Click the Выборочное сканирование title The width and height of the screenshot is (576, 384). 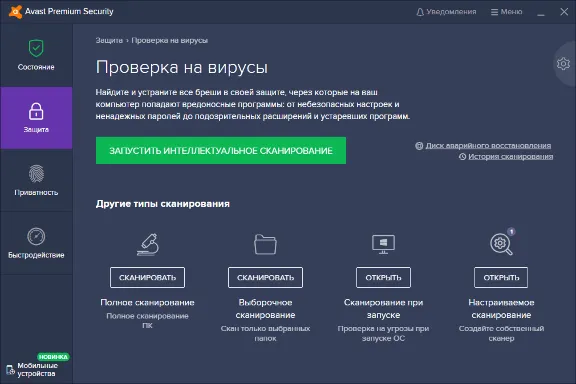[265, 309]
